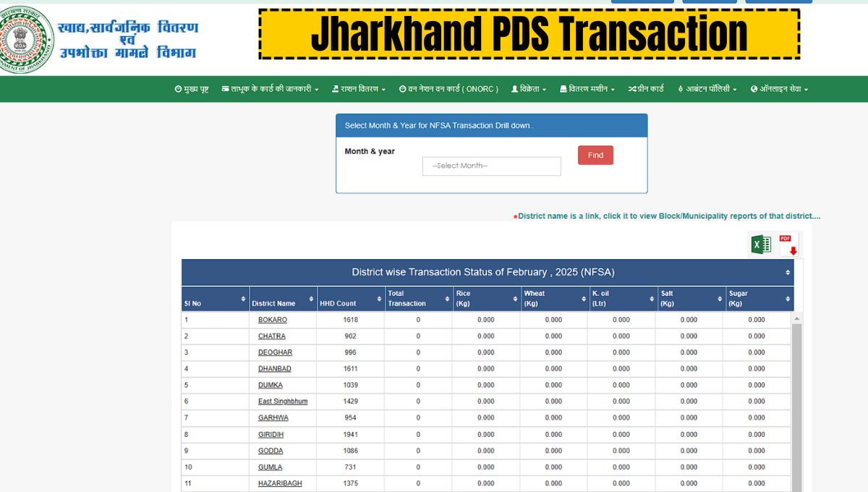This screenshot has height=492, width=868.
Task: Open the मुख्य पृष्ठ home menu
Action: [192, 89]
